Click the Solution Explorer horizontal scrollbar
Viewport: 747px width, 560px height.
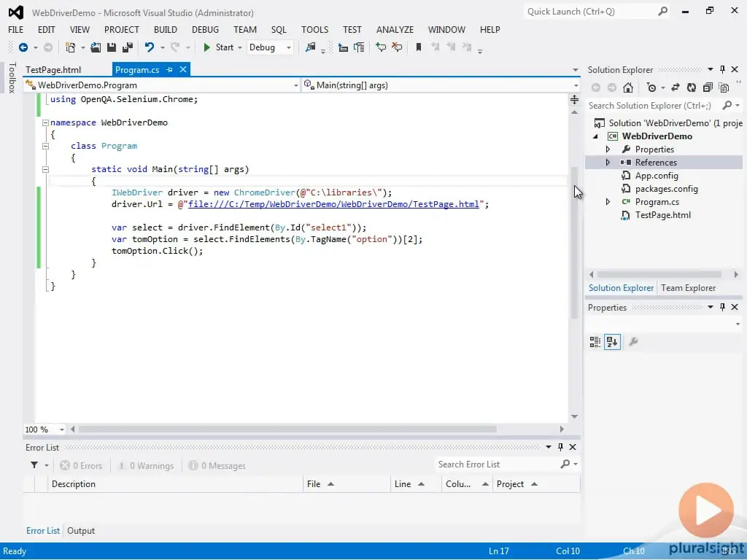(659, 274)
